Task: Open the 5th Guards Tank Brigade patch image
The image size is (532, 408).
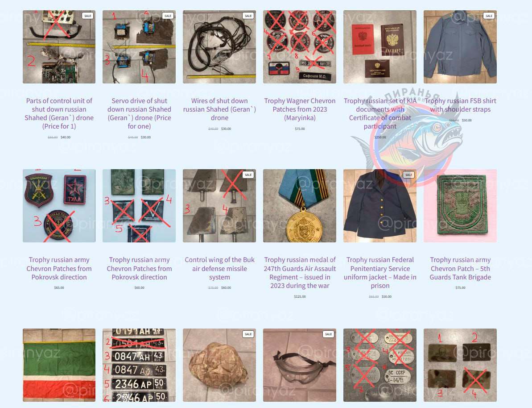Action: click(x=460, y=205)
